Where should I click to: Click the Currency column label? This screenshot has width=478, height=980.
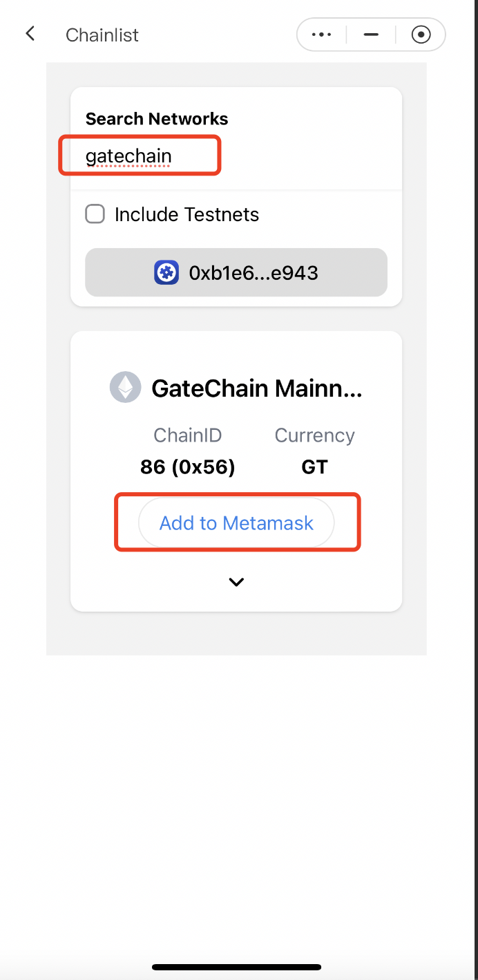[314, 435]
